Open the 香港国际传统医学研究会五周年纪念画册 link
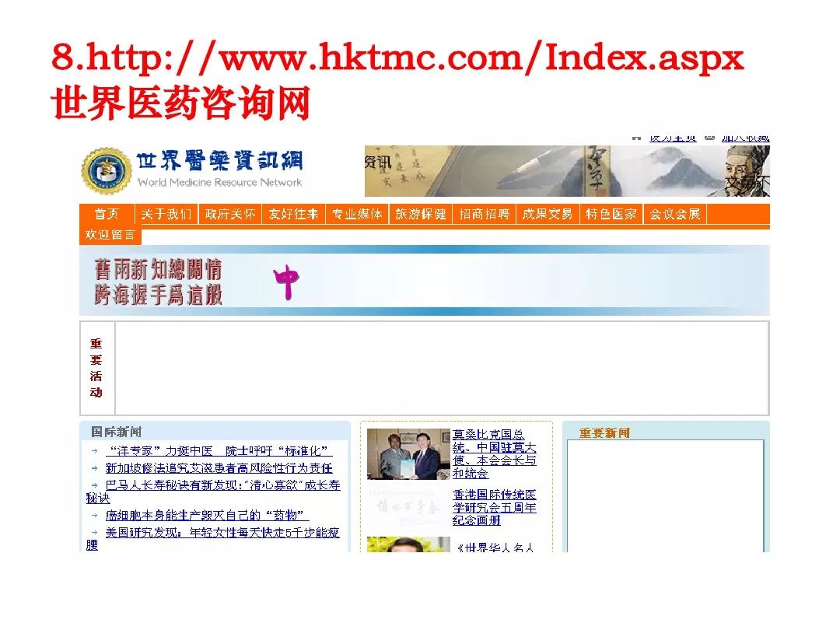Screen dimensions: 840x630 click(x=494, y=507)
